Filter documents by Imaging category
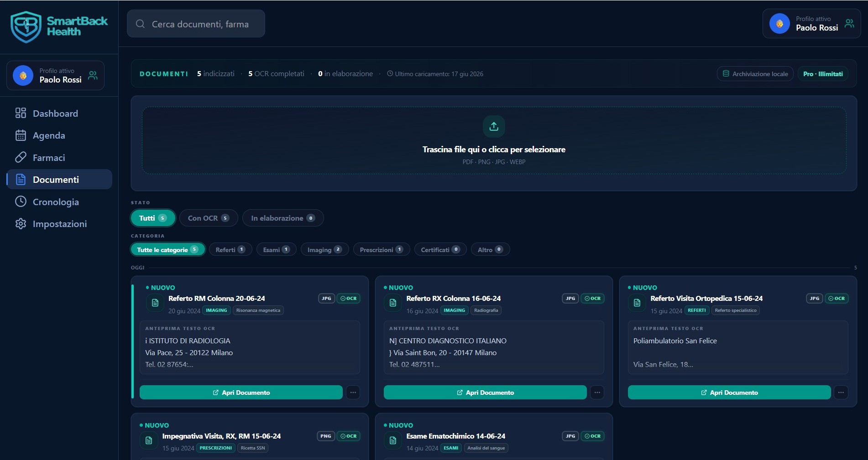The width and height of the screenshot is (868, 460). [x=325, y=249]
